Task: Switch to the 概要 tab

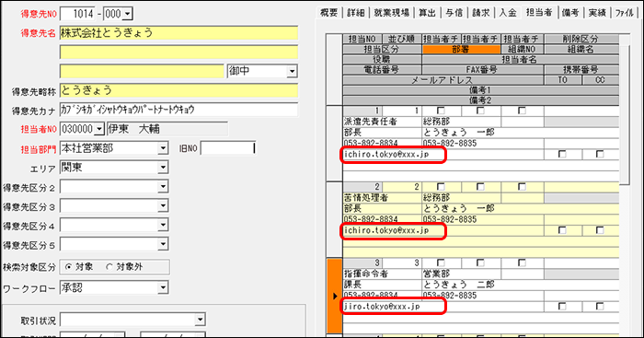Action: click(328, 13)
